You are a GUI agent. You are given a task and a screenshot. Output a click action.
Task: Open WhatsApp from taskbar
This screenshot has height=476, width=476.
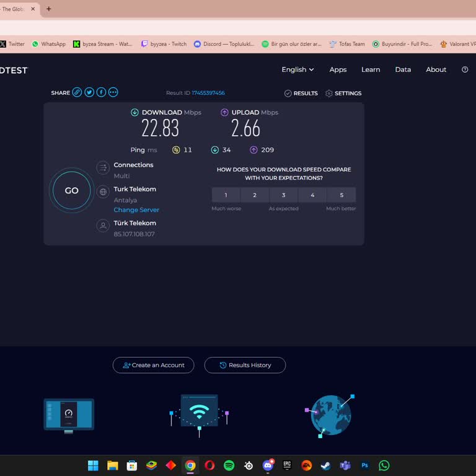[x=384, y=465]
